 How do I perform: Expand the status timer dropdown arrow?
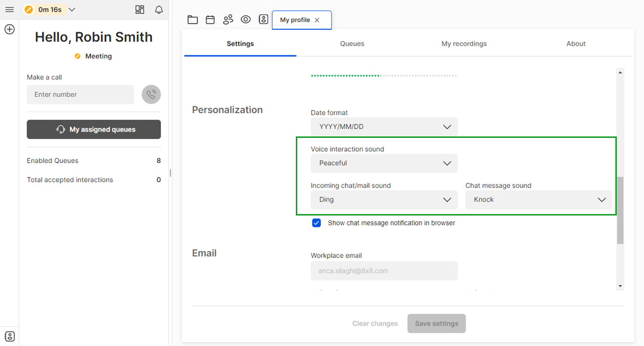tap(72, 10)
